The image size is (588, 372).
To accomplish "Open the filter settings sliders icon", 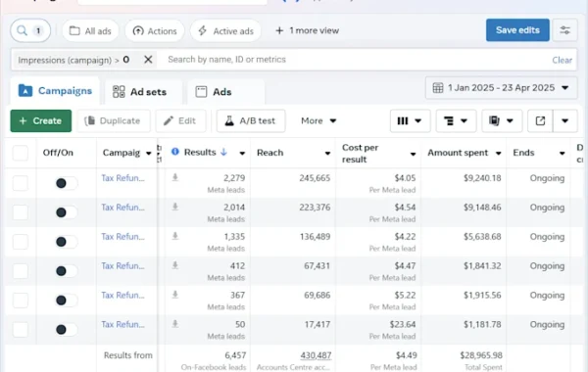I will tap(565, 30).
